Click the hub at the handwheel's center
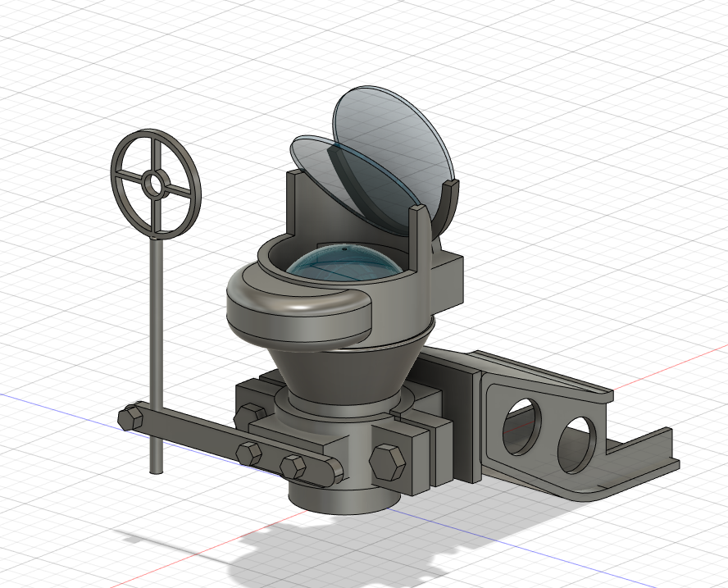 pyautogui.click(x=153, y=182)
